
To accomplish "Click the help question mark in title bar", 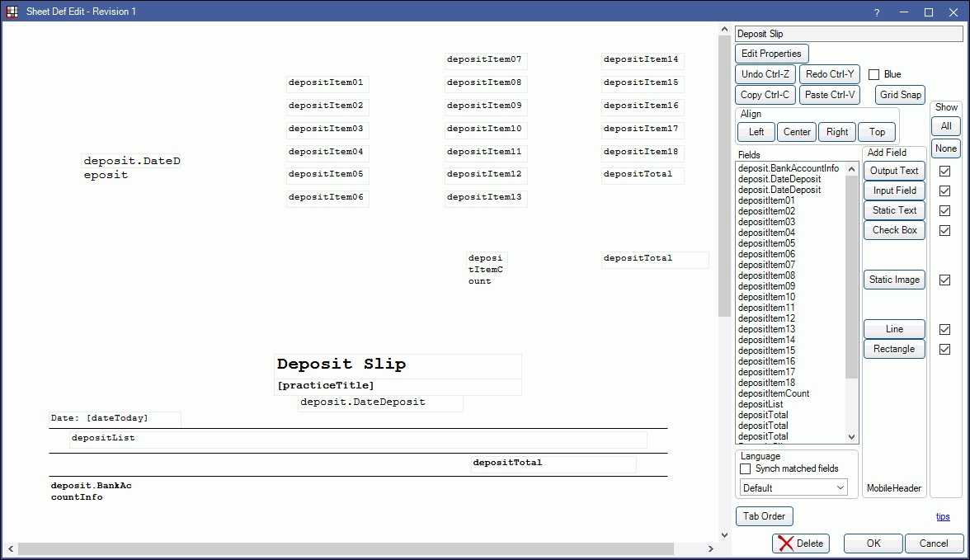I will (877, 12).
